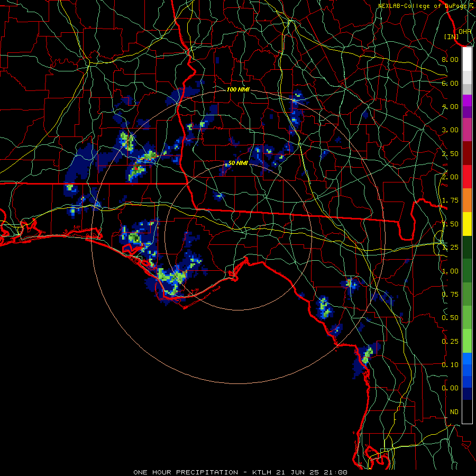Pick the dark maroon legend swatch

tap(467, 153)
